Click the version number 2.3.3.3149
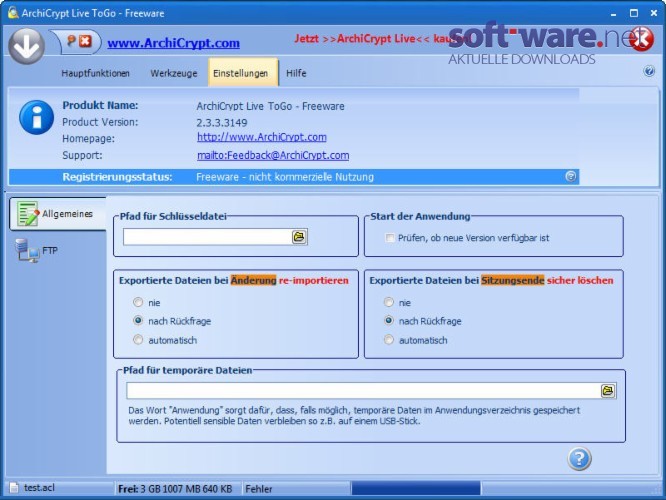 [222, 123]
